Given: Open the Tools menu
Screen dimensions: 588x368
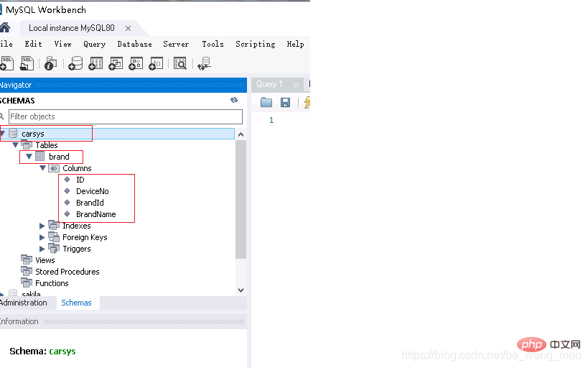Looking at the screenshot, I should pyautogui.click(x=213, y=44).
